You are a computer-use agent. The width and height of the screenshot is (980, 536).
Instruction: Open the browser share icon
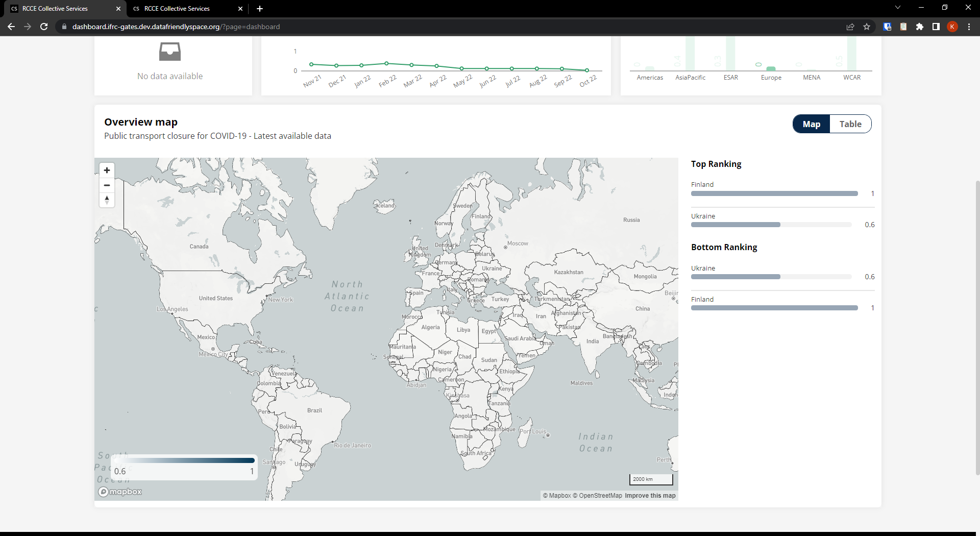850,27
